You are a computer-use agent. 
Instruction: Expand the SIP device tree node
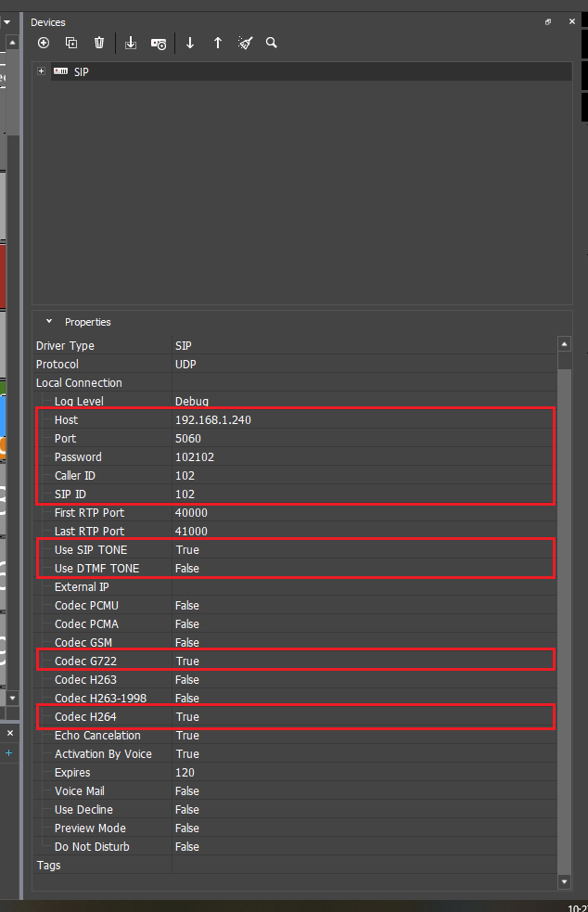click(x=41, y=71)
